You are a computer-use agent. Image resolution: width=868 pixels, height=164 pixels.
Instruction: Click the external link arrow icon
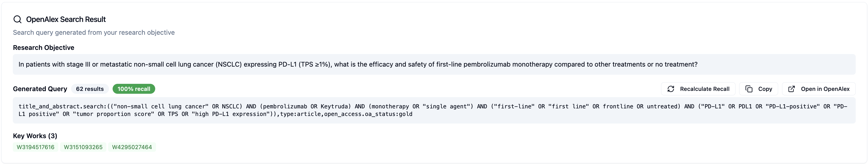(x=791, y=89)
